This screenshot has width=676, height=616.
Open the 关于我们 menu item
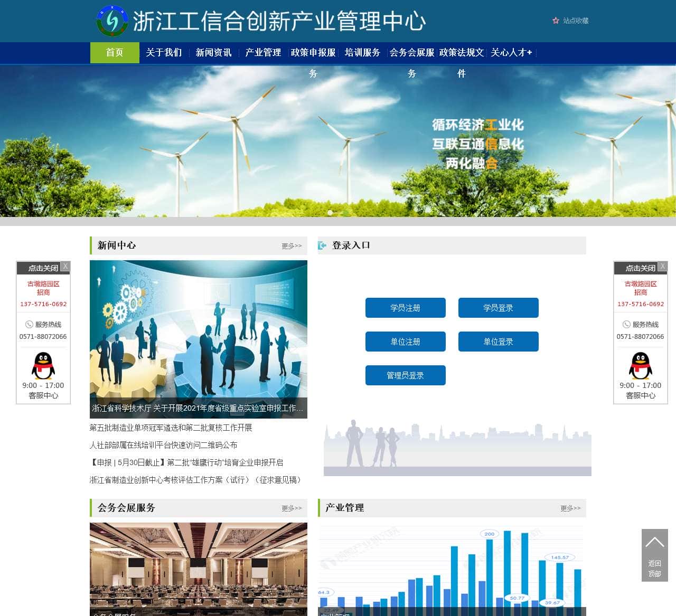164,53
